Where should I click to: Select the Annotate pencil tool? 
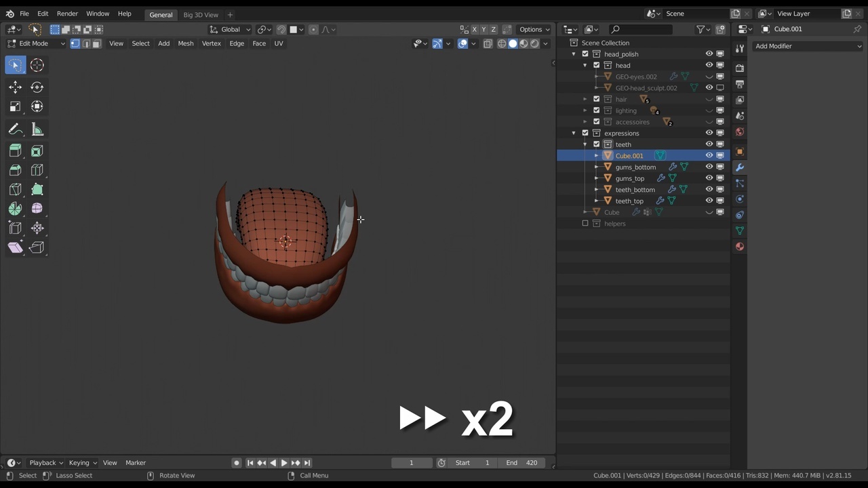[x=15, y=129]
